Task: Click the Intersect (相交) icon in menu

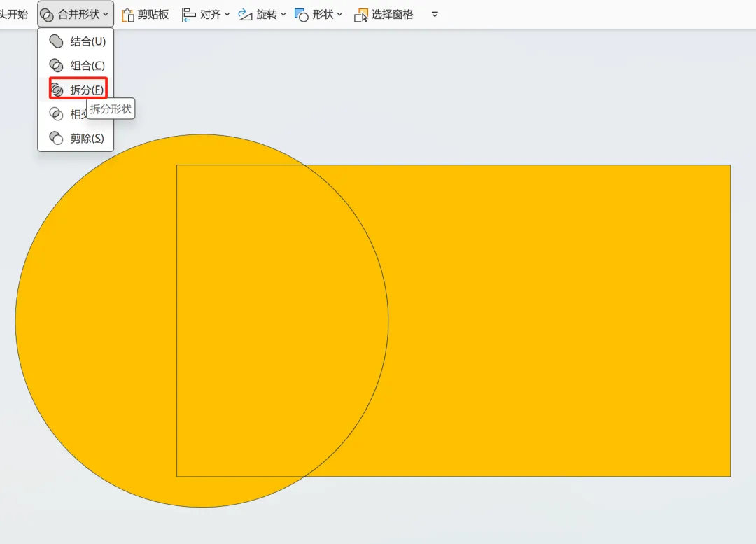Action: (56, 114)
